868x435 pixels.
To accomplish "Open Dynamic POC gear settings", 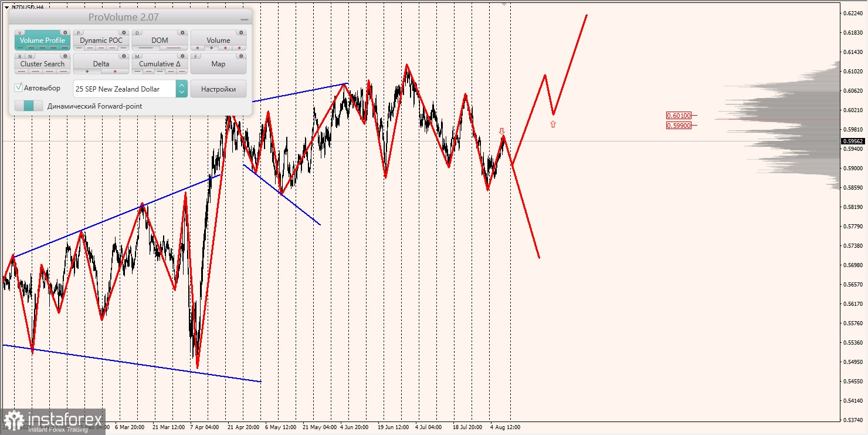I will point(124,32).
